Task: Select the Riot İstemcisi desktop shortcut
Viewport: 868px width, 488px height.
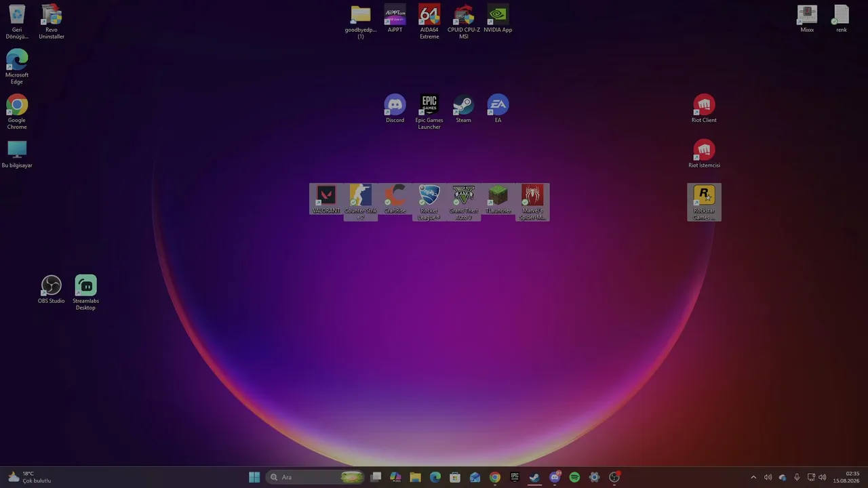Action: click(x=704, y=155)
